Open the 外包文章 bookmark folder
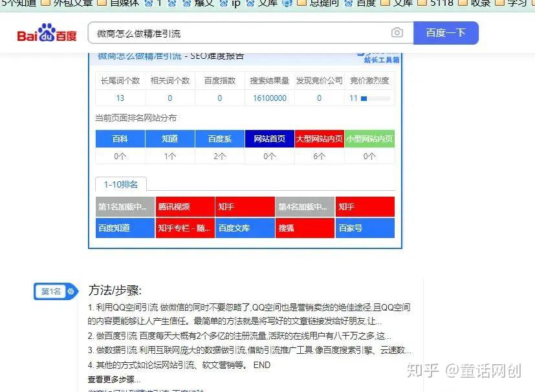Screen dimensions: 535x392 pos(67,3)
